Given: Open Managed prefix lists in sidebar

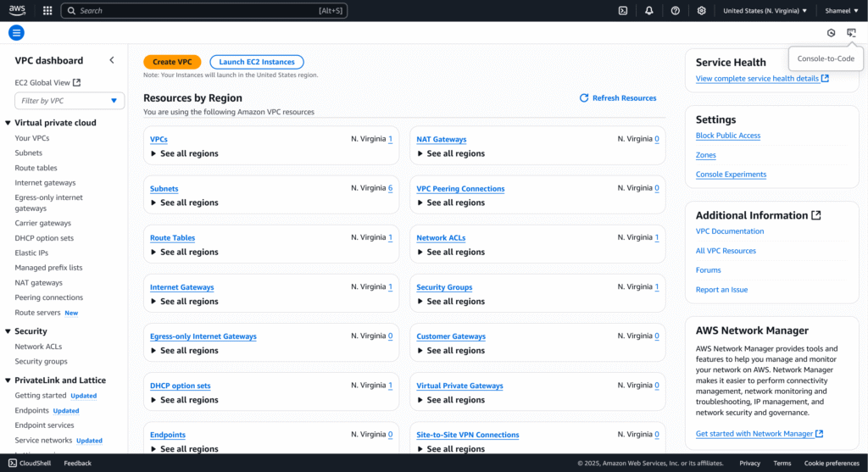Looking at the screenshot, I should 48,267.
